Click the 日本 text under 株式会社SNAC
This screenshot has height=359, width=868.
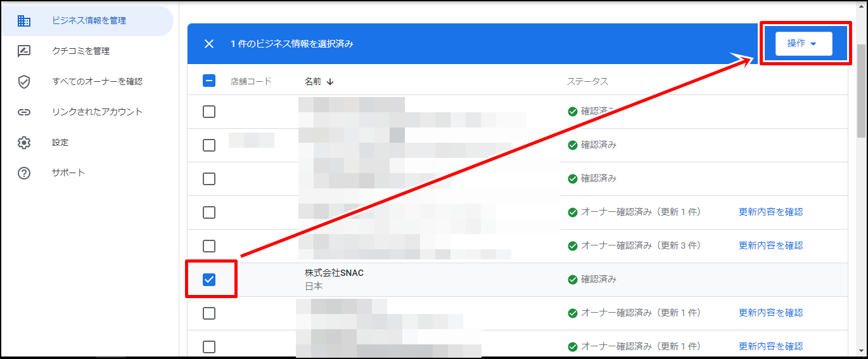pyautogui.click(x=314, y=286)
